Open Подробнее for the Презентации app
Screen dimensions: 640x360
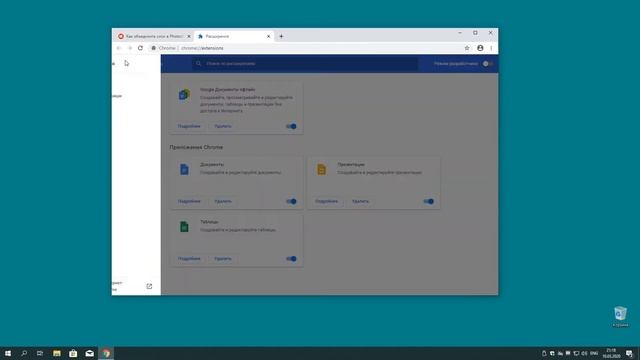tap(327, 202)
